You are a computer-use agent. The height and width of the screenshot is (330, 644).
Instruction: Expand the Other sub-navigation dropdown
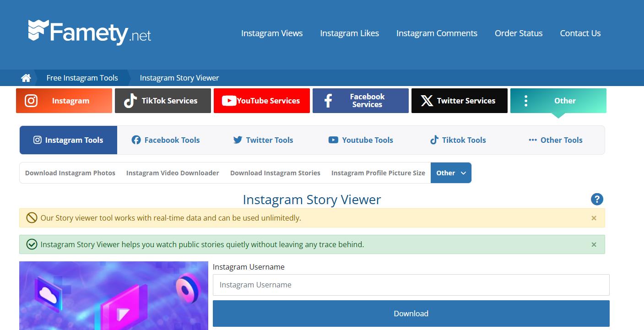coord(451,173)
